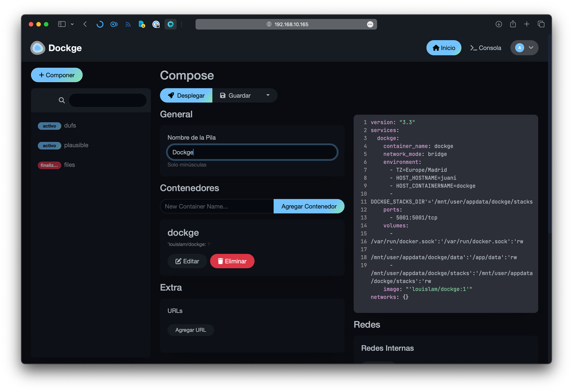Click the finaliz... badge beside files
Viewport: 573px width, 392px height.
coord(49,165)
